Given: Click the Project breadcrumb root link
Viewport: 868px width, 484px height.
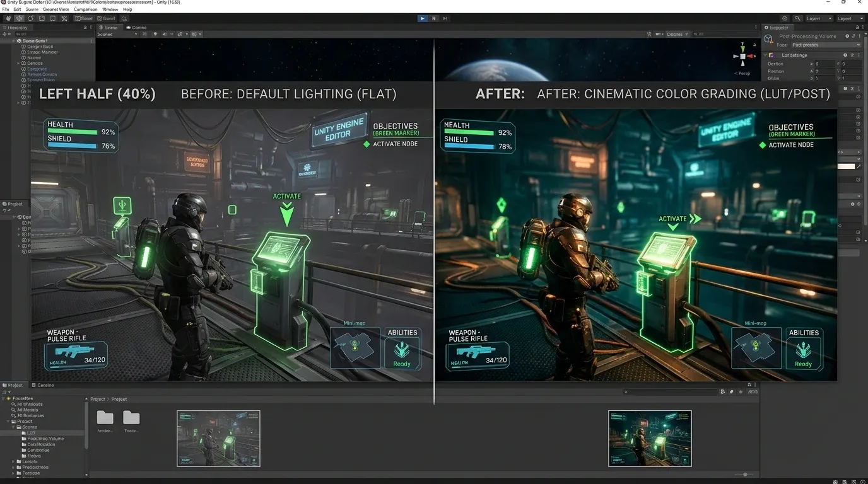Looking at the screenshot, I should click(x=98, y=399).
